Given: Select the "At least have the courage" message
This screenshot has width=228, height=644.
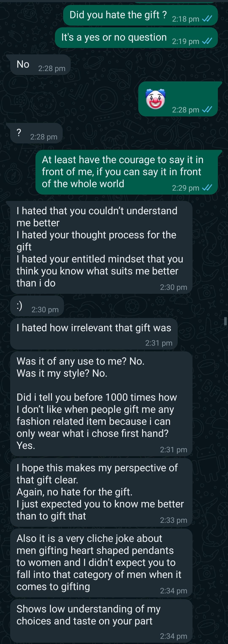Looking at the screenshot, I should click(122, 172).
